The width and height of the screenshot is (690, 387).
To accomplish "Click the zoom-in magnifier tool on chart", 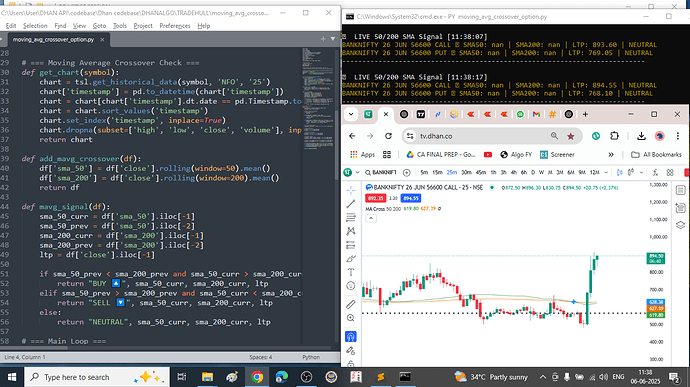I will point(351,318).
